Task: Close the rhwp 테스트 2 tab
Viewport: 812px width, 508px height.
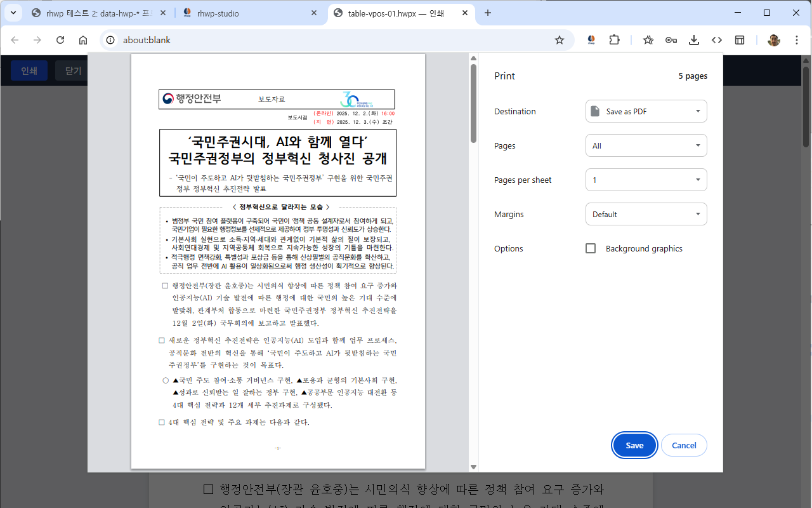Action: tap(162, 13)
